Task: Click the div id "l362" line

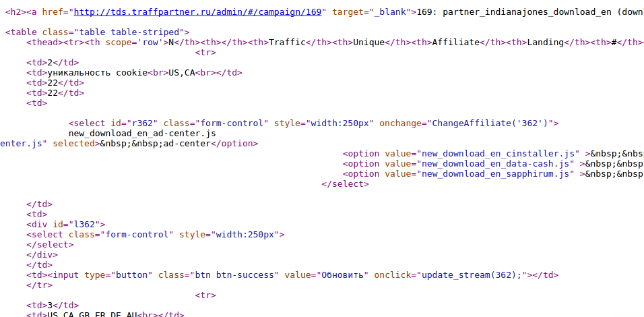Action: click(x=66, y=225)
